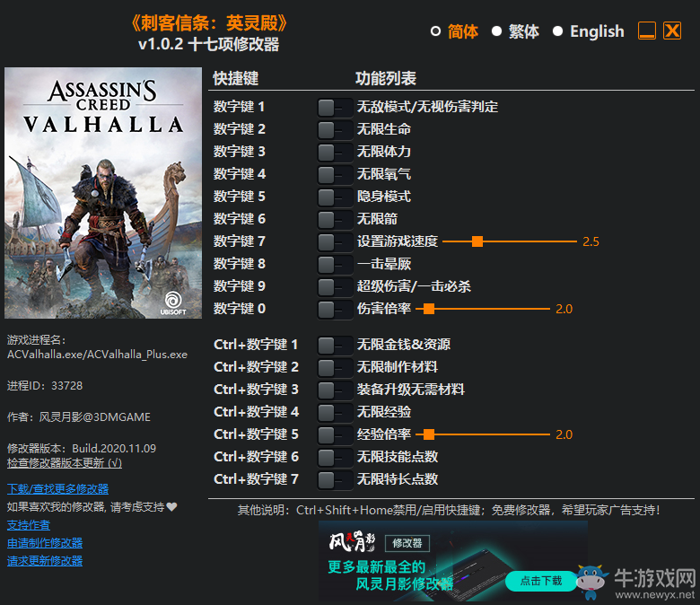Close the trainer with the X icon
This screenshot has width=700, height=605.
pyautogui.click(x=672, y=31)
